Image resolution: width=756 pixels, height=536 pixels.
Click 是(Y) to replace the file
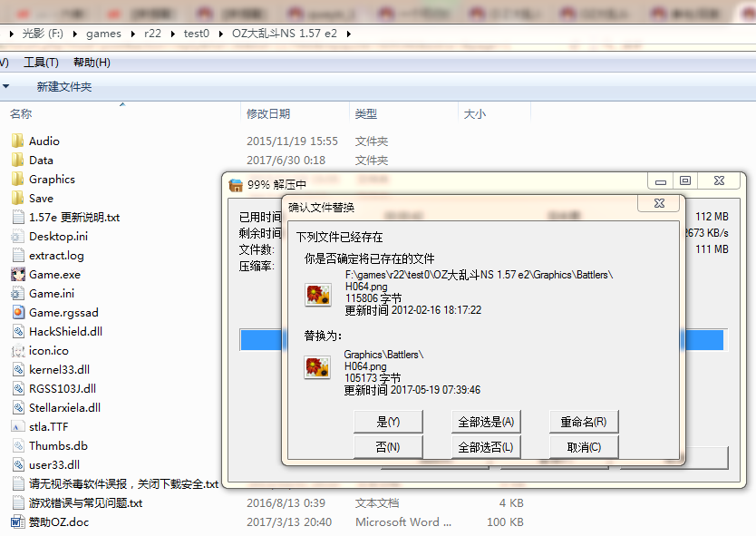tap(388, 422)
